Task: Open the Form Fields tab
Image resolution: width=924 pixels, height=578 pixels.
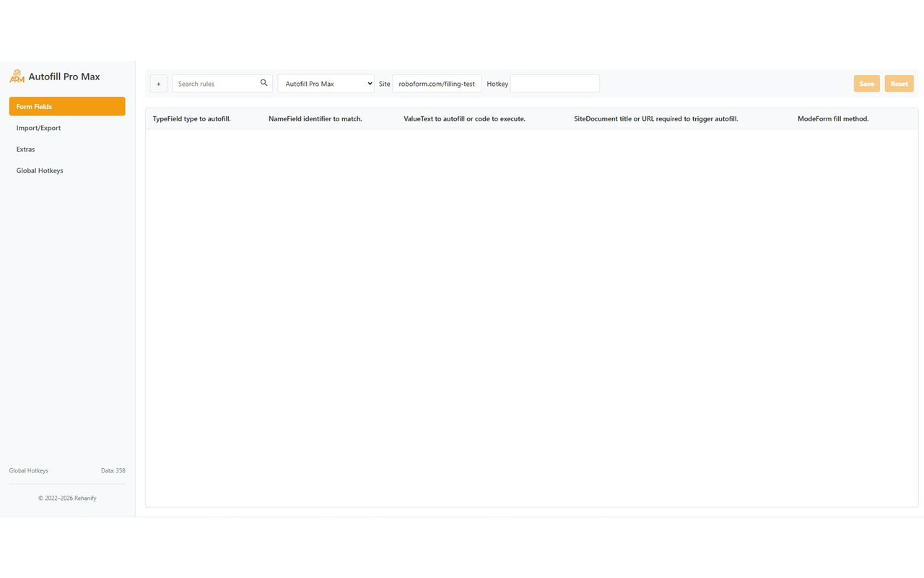Action: click(x=67, y=106)
